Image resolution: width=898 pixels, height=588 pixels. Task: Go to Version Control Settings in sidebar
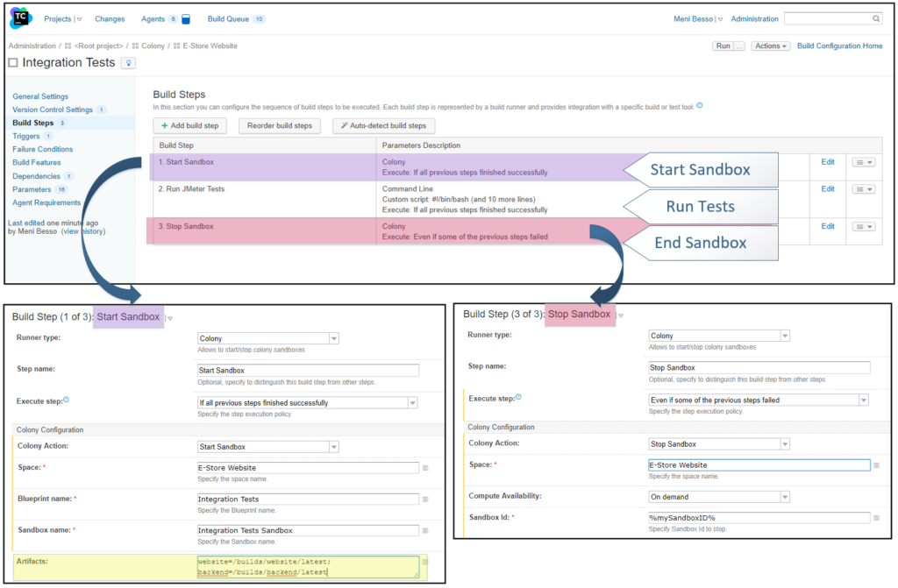pyautogui.click(x=53, y=110)
